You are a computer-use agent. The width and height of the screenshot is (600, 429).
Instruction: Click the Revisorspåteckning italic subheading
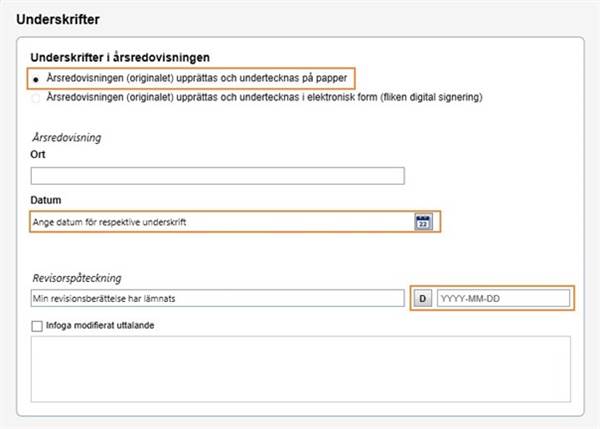[76, 277]
